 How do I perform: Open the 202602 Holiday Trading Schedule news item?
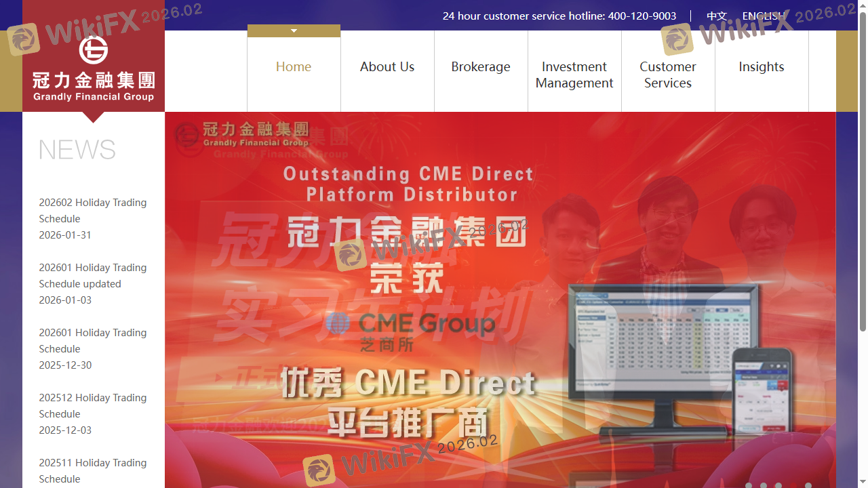tap(92, 210)
